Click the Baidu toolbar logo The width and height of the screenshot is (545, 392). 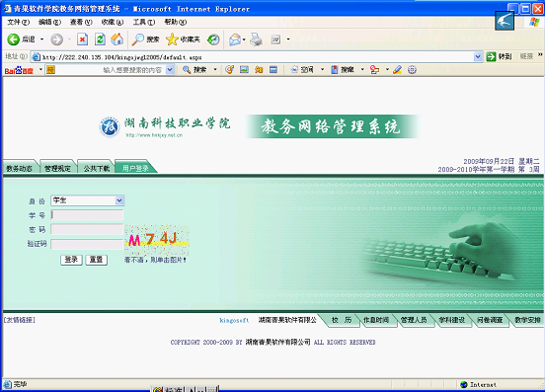pyautogui.click(x=19, y=70)
